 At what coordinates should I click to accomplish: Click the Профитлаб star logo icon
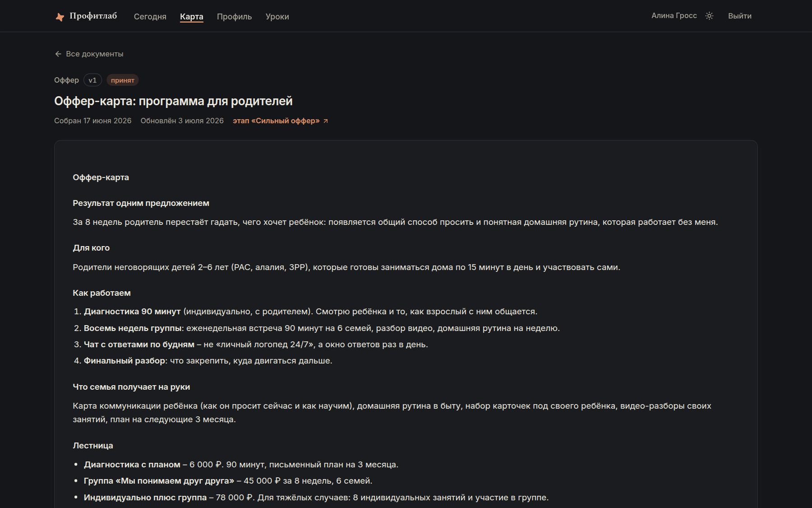[60, 17]
